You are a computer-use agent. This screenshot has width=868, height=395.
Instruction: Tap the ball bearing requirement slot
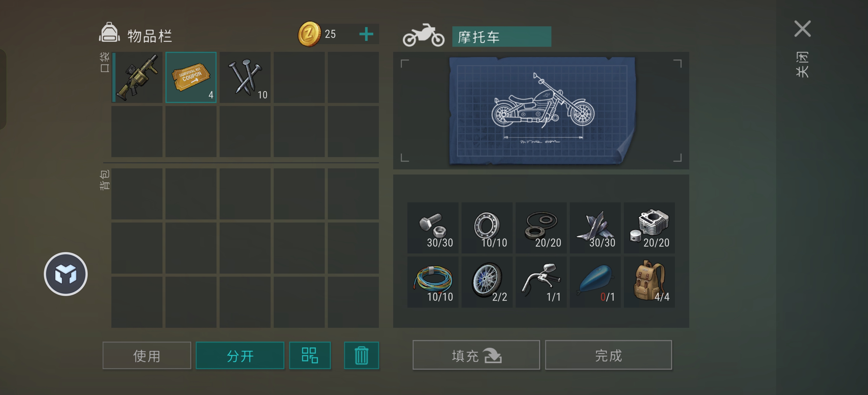(487, 228)
